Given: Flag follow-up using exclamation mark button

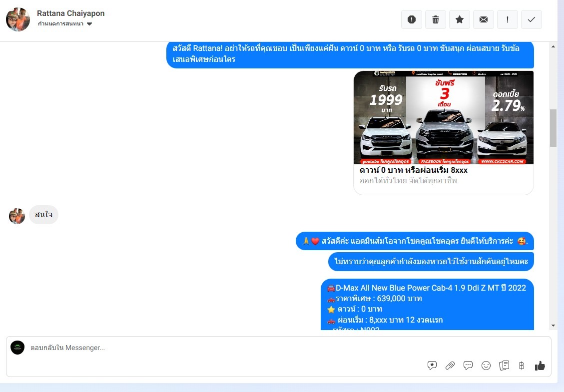Looking at the screenshot, I should [x=508, y=19].
